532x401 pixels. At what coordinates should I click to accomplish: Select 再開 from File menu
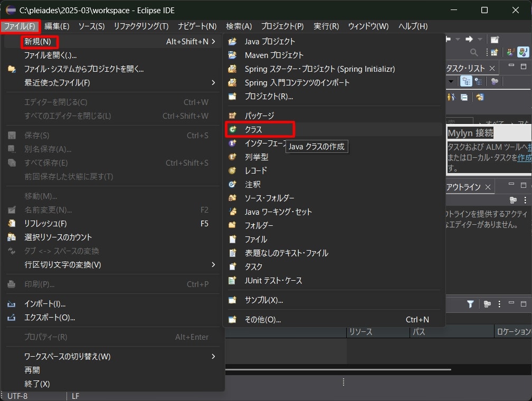click(x=32, y=370)
